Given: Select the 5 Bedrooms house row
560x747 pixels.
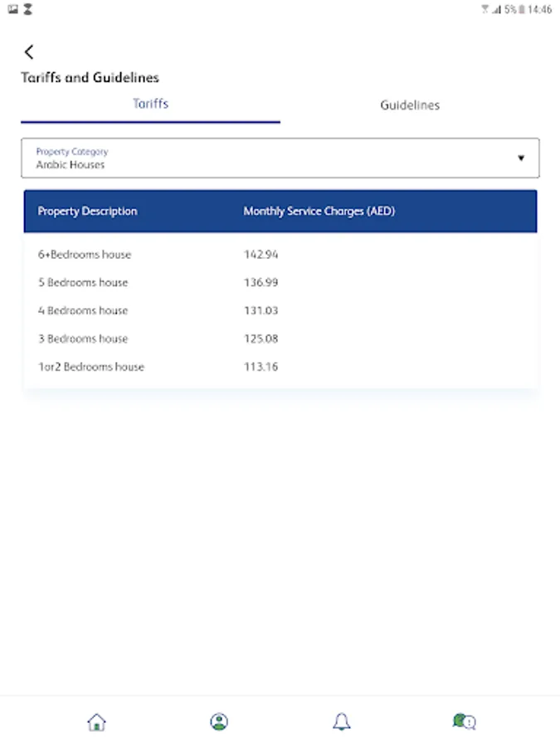Looking at the screenshot, I should coord(280,282).
